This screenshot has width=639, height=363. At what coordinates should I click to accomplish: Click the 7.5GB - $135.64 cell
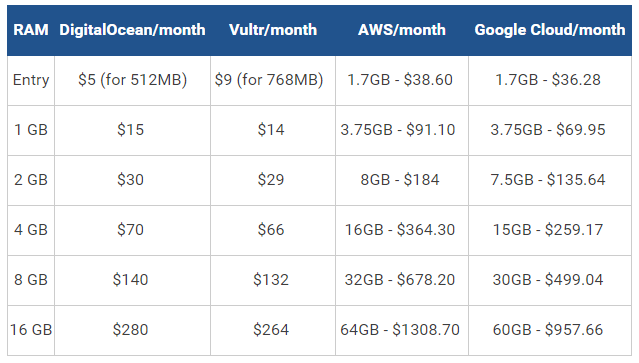550,180
